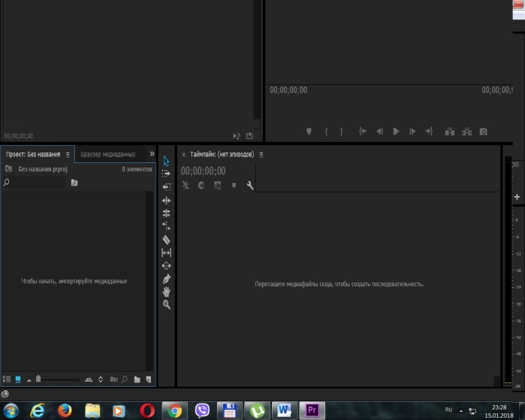This screenshot has width=525, height=420.
Task: Click Add Marker in Program monitor
Action: click(x=309, y=131)
